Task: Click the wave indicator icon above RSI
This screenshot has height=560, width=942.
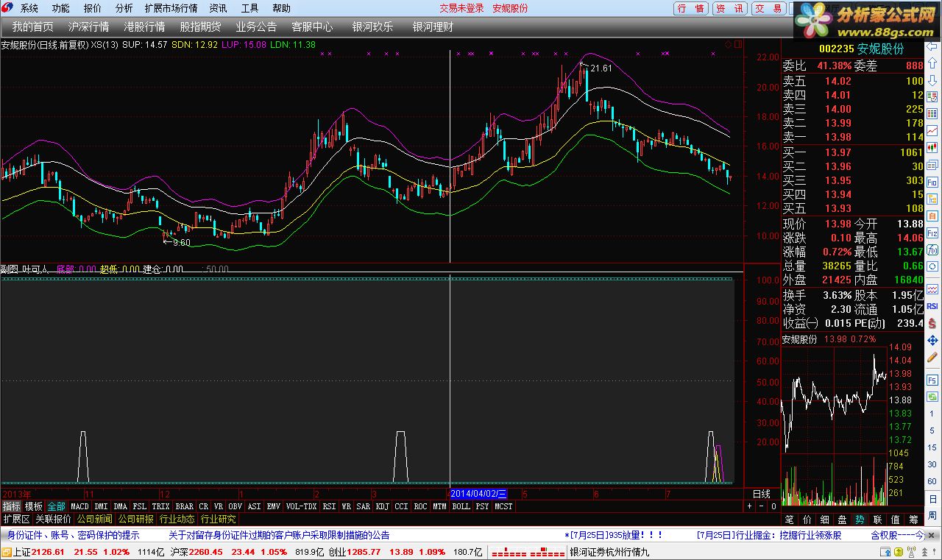Action: (x=932, y=288)
